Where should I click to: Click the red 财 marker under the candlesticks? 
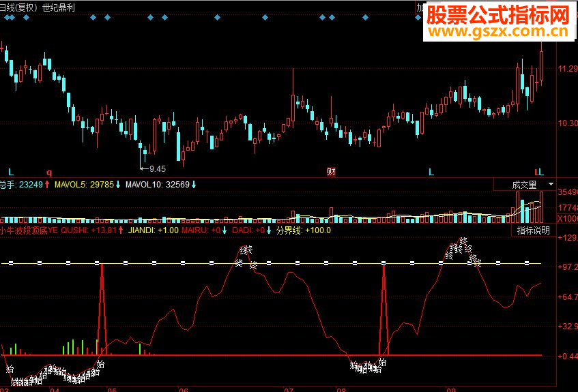[x=331, y=172]
